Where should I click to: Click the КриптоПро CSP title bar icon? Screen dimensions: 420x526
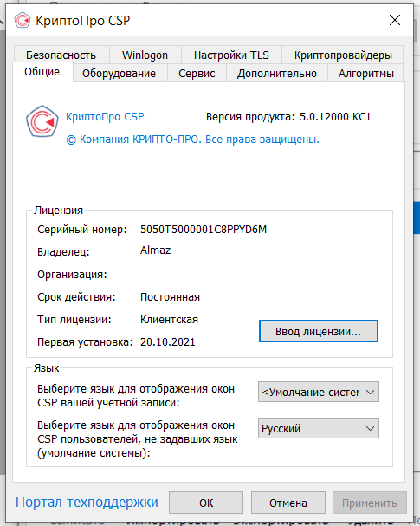pos(23,21)
